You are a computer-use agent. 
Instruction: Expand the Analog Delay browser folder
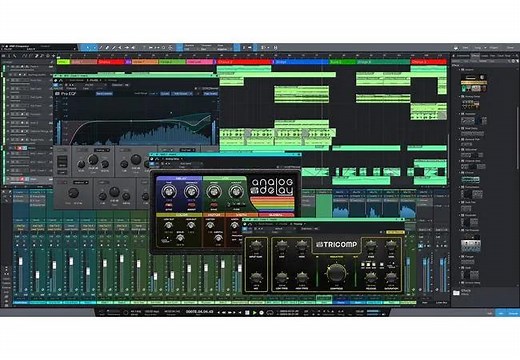tap(459, 97)
